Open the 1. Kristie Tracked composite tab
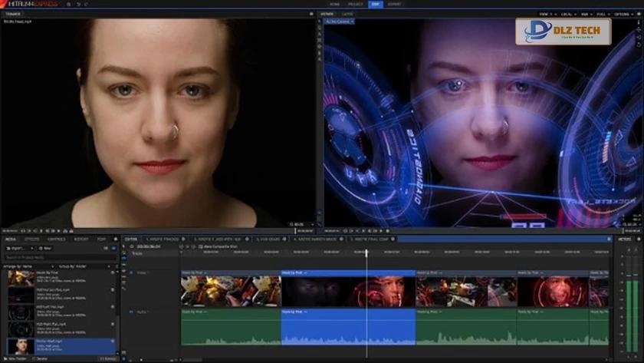644x363 pixels. [x=163, y=239]
